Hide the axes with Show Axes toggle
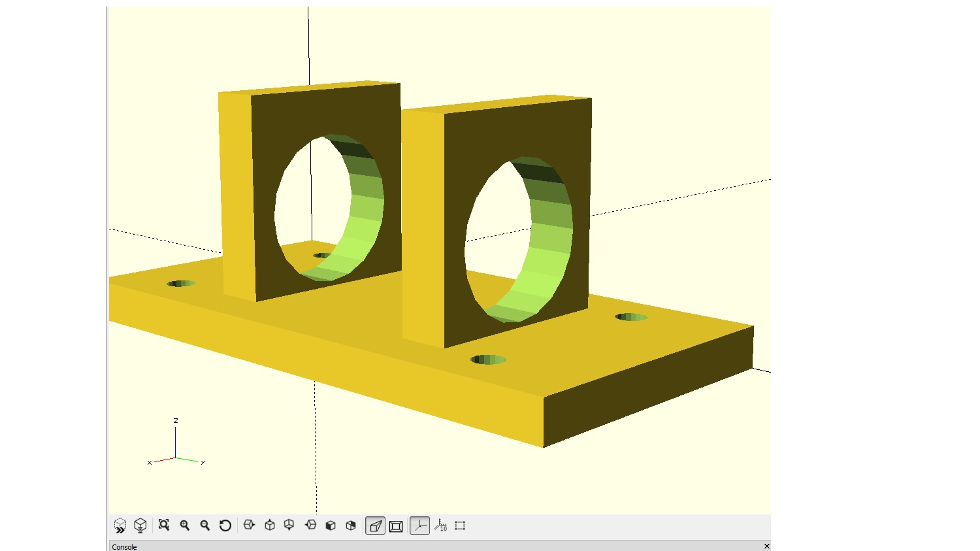 coord(419,526)
